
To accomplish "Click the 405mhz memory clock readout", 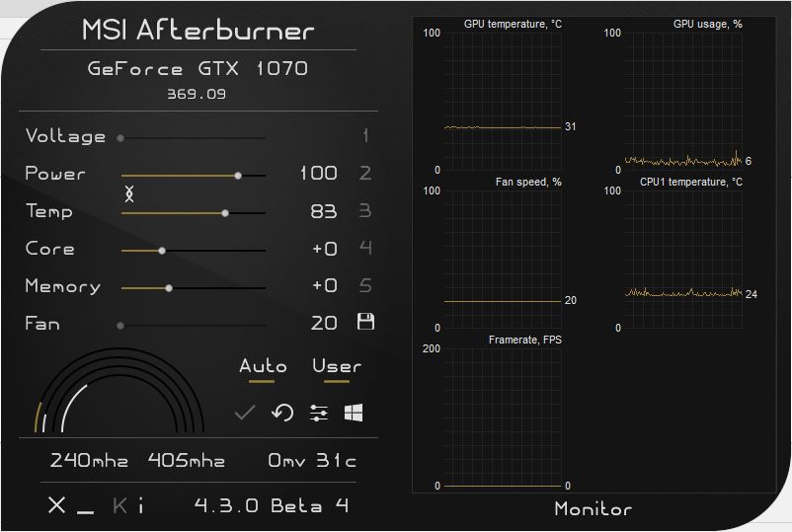I will [x=187, y=460].
